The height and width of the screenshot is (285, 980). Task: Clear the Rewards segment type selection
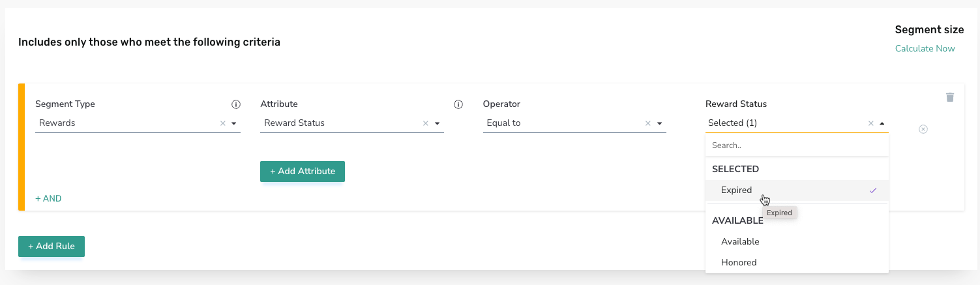(x=222, y=123)
